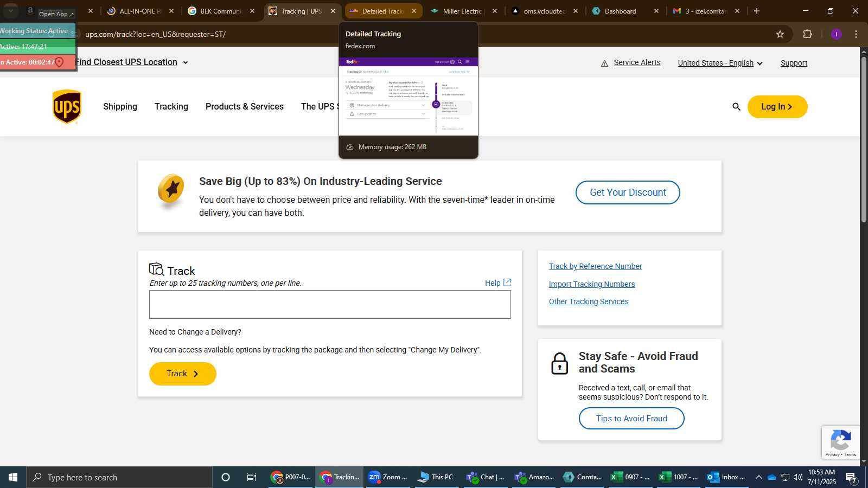Open the P007 Chrome window in taskbar
868x488 pixels.
[x=291, y=477]
